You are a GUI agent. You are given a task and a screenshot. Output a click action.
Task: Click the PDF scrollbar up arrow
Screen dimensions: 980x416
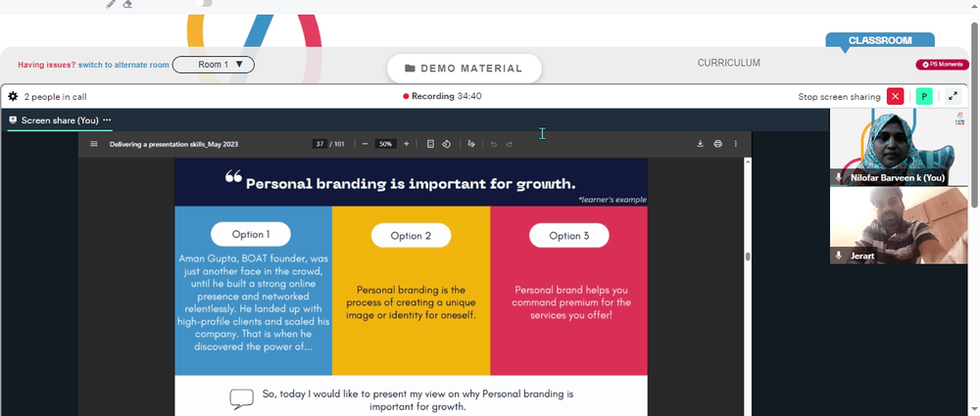[747, 162]
